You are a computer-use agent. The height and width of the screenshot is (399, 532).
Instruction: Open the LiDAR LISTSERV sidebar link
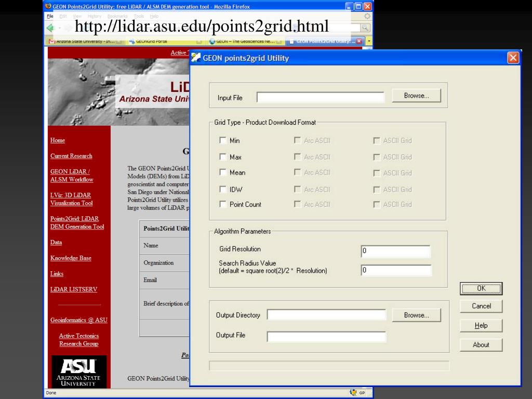tap(74, 289)
